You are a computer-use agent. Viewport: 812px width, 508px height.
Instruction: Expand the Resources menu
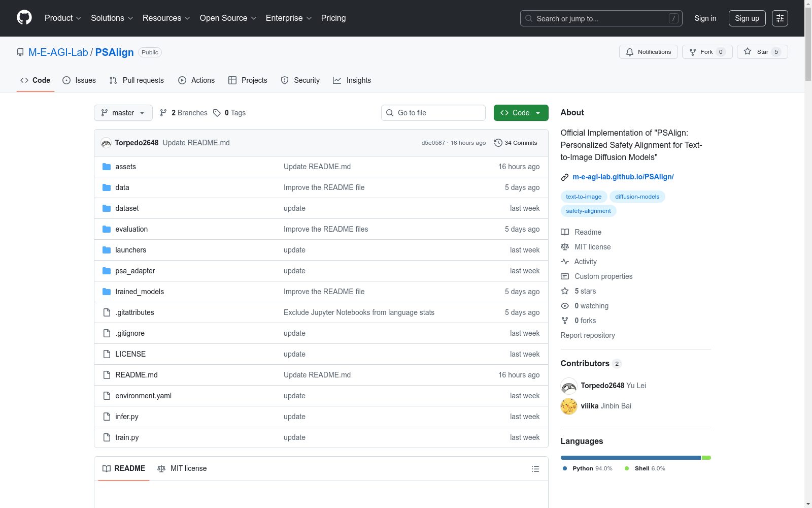(x=166, y=18)
